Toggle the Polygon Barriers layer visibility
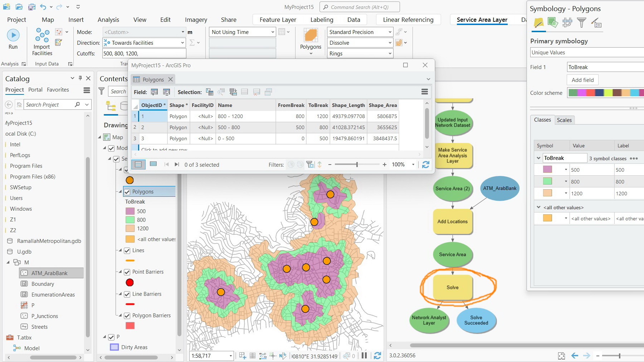644x362 pixels. click(127, 315)
